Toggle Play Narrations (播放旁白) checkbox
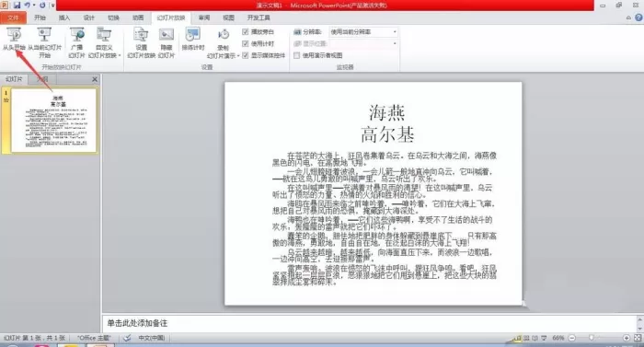This screenshot has width=644, height=347. [x=246, y=31]
